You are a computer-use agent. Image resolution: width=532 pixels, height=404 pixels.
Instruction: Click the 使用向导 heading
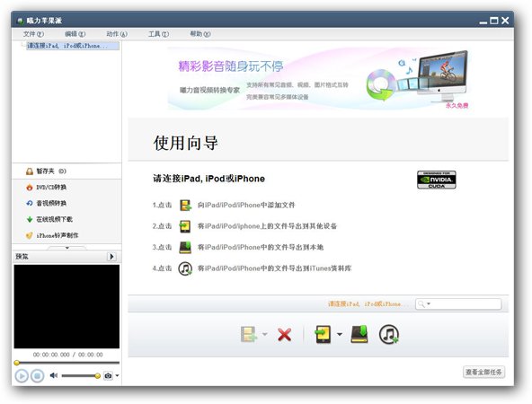(x=186, y=143)
